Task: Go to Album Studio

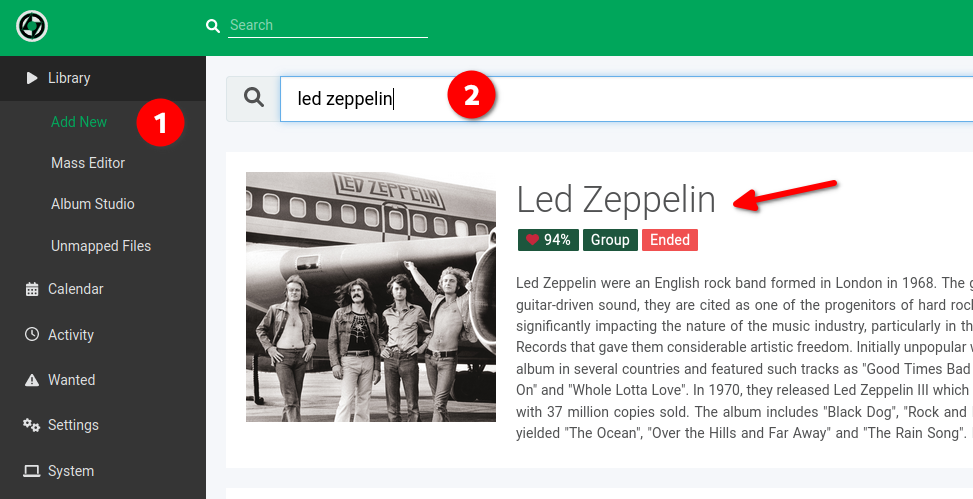Action: [x=92, y=204]
